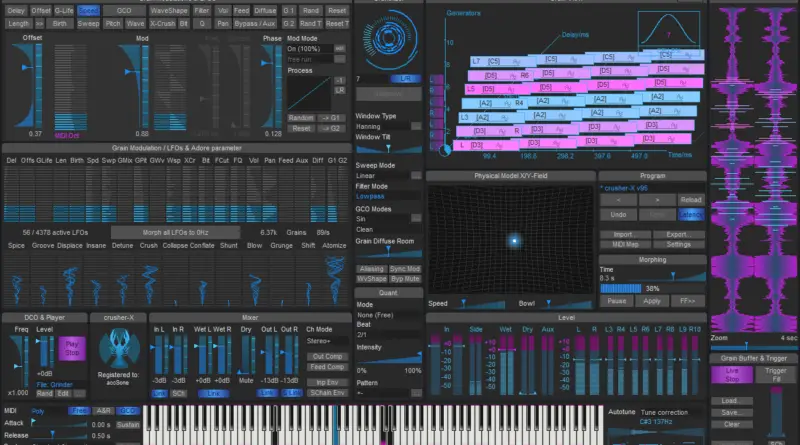Switch to the Bypass / Aux tab

point(255,23)
